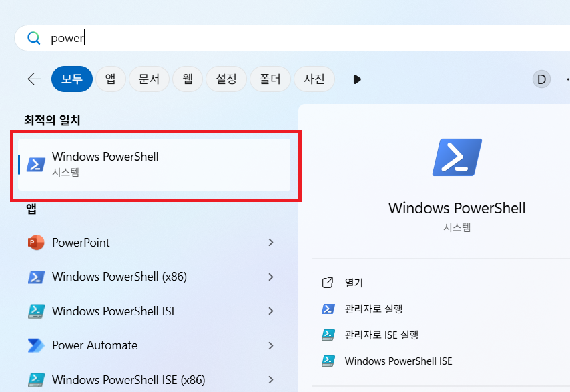Image resolution: width=570 pixels, height=392 pixels.
Task: Click the search magnifier icon
Action: pos(33,38)
